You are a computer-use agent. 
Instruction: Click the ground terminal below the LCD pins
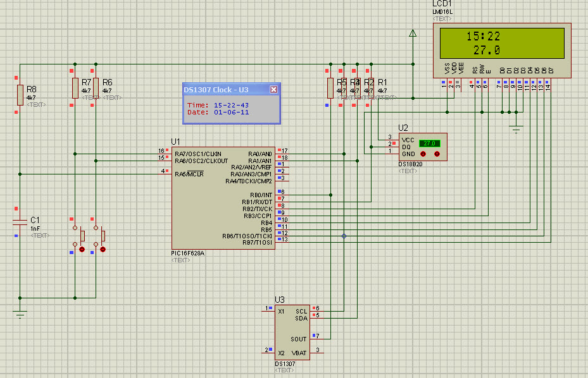[517, 129]
